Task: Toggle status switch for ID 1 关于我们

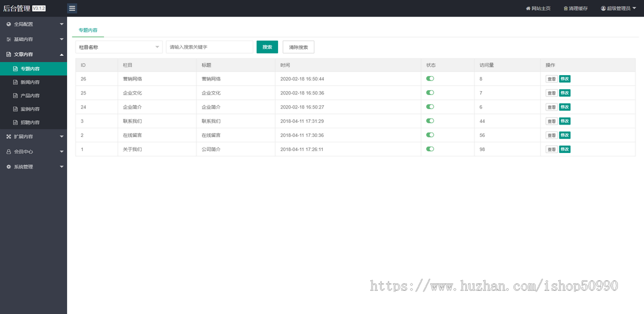Action: [x=430, y=149]
